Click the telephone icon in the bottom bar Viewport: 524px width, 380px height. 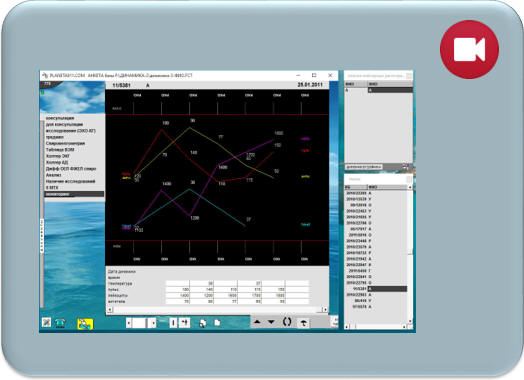(60, 323)
